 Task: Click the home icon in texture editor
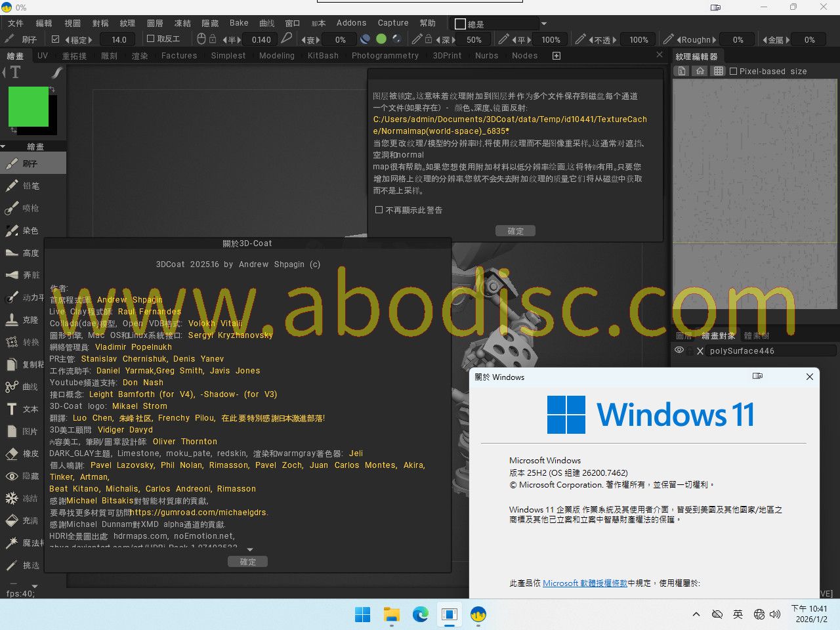click(x=700, y=71)
